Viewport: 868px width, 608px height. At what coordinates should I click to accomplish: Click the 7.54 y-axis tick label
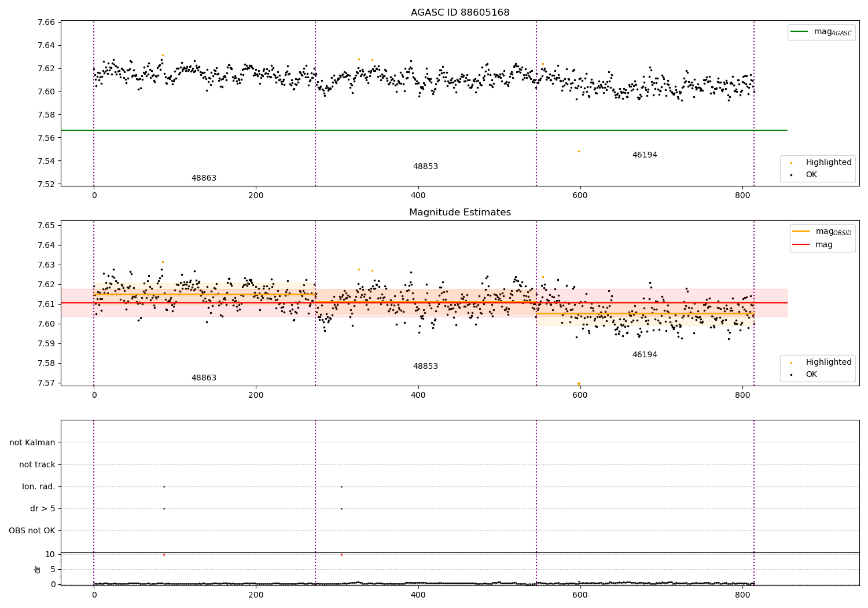point(46,161)
